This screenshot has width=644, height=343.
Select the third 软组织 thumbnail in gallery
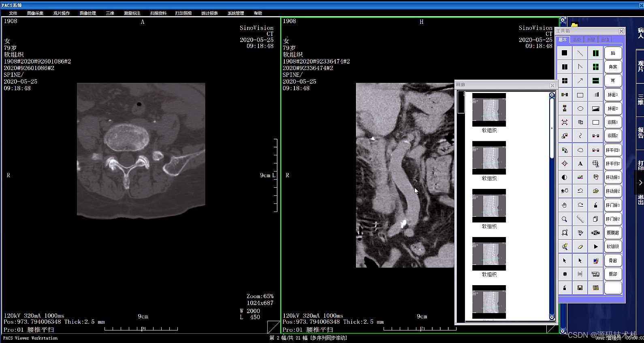(x=489, y=205)
